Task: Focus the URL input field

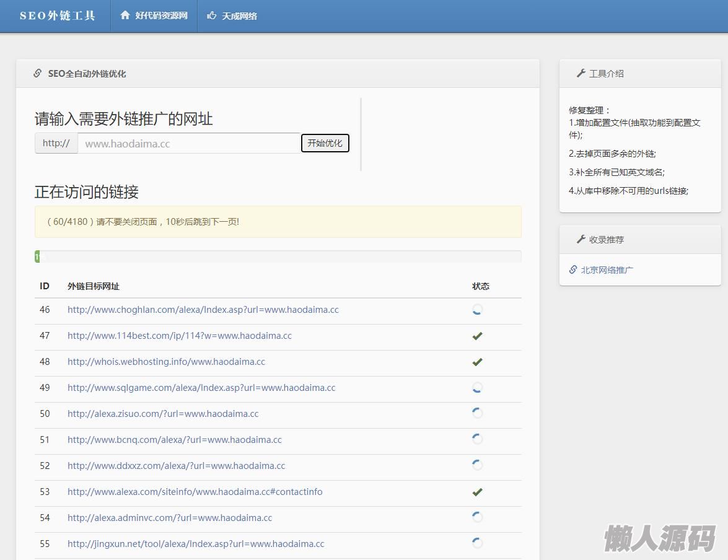Action: 189,144
